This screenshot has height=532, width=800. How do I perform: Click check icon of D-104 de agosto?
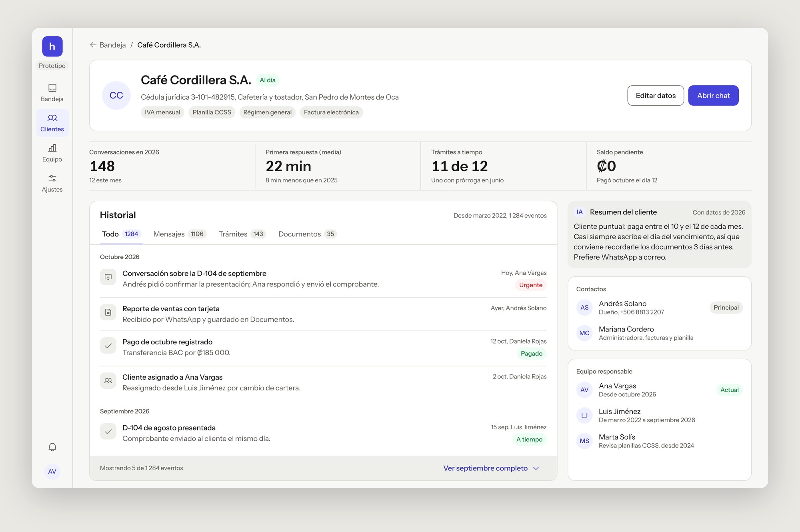(108, 431)
